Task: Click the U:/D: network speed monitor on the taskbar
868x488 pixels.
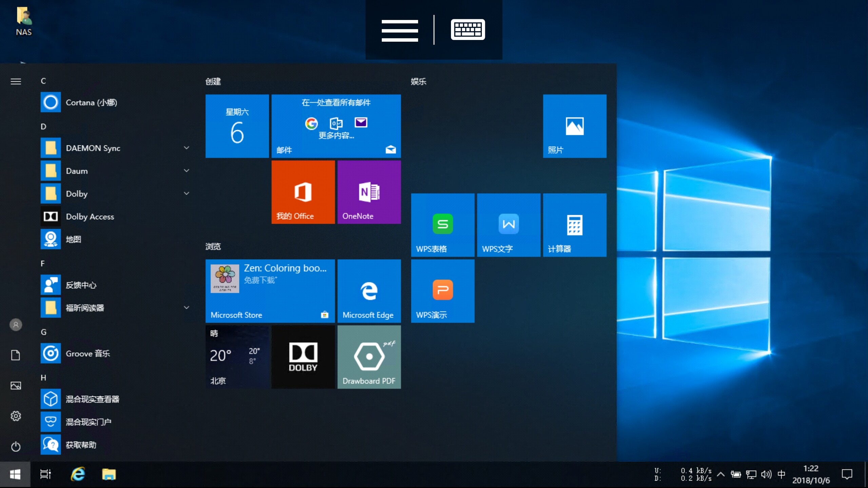Action: click(683, 474)
